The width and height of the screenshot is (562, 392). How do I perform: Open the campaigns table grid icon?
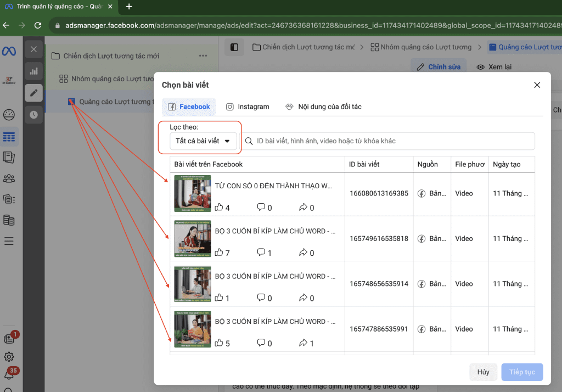[x=9, y=137]
